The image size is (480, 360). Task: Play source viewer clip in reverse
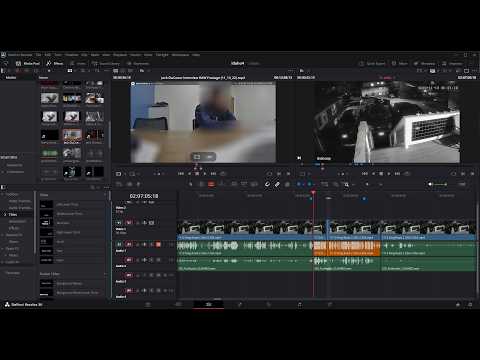189,174
